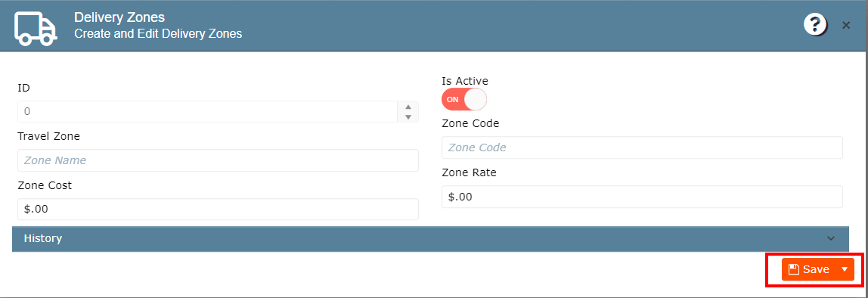Screen dimensions: 868x298
Task: Select the Zone Rate input
Action: 642,197
